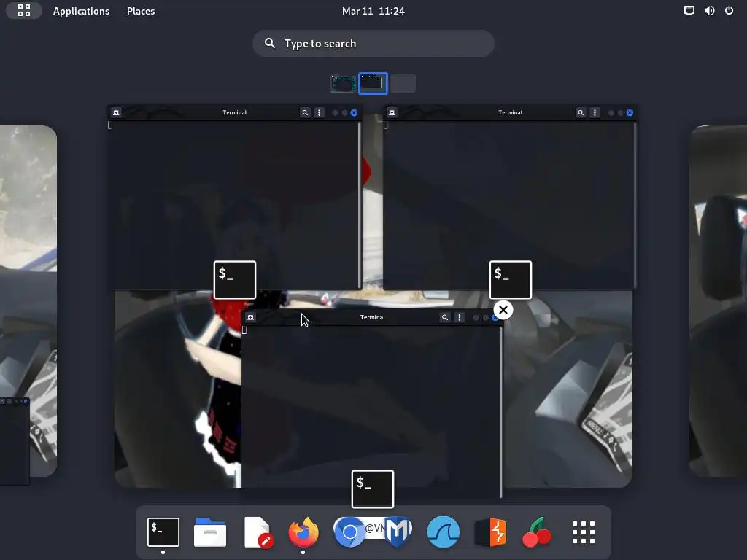Click the Activities overview icon in top bar
Image resolution: width=747 pixels, height=560 pixels.
[24, 10]
